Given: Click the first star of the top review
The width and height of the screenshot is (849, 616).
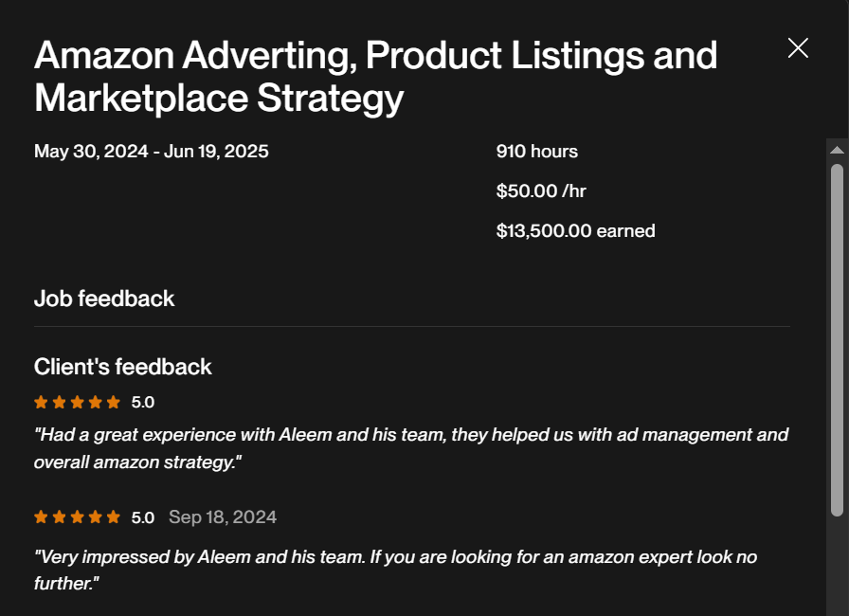Looking at the screenshot, I should coord(41,402).
